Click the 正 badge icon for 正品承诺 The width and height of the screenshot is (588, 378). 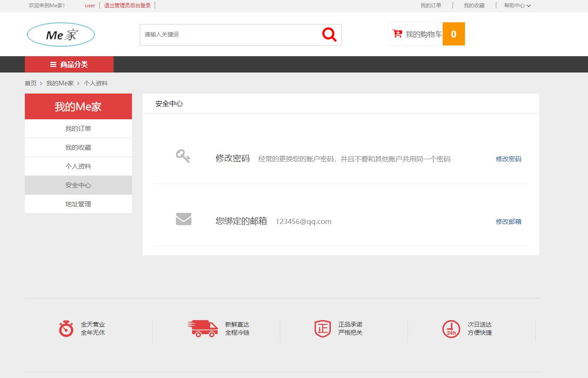(322, 329)
